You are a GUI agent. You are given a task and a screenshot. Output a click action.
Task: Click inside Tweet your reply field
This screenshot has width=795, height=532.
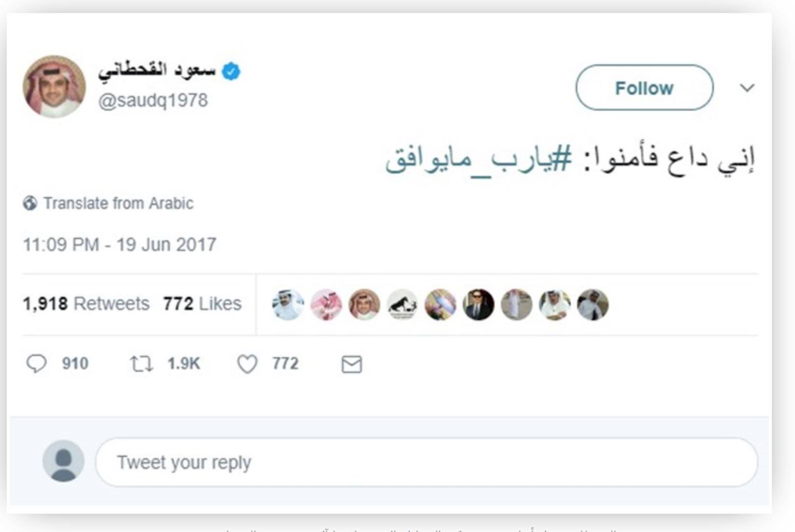[427, 462]
